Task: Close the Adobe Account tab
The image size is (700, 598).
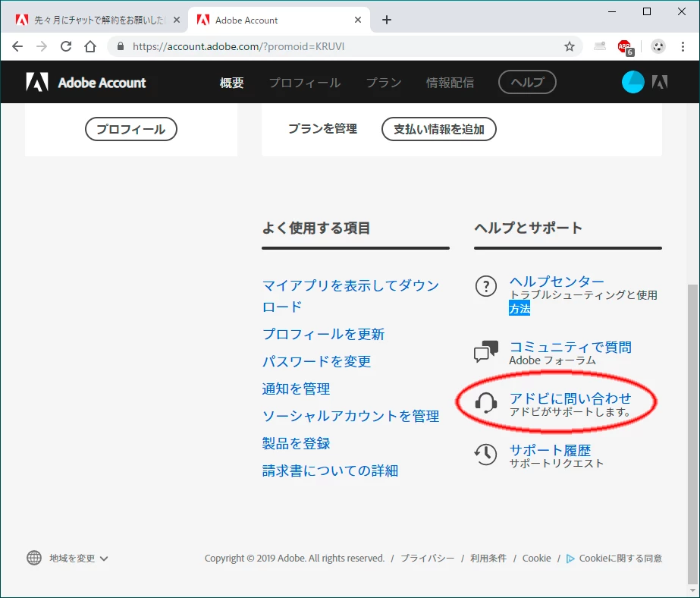Action: 358,20
